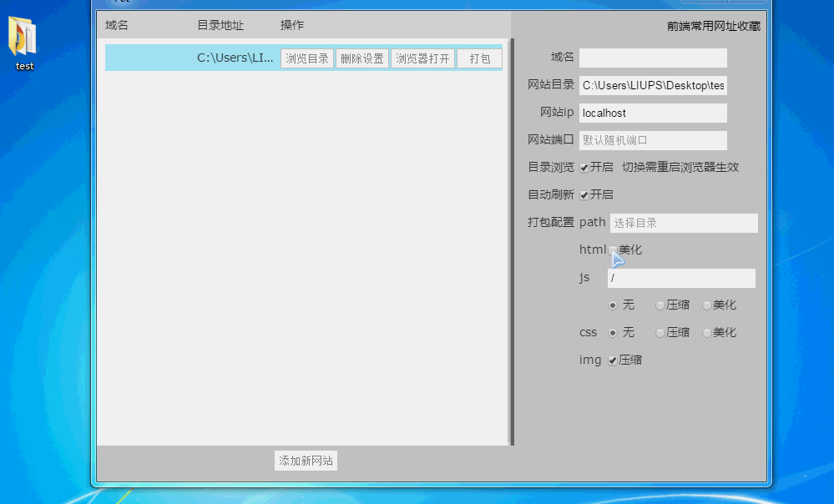Click the 域名 input field

coord(652,58)
